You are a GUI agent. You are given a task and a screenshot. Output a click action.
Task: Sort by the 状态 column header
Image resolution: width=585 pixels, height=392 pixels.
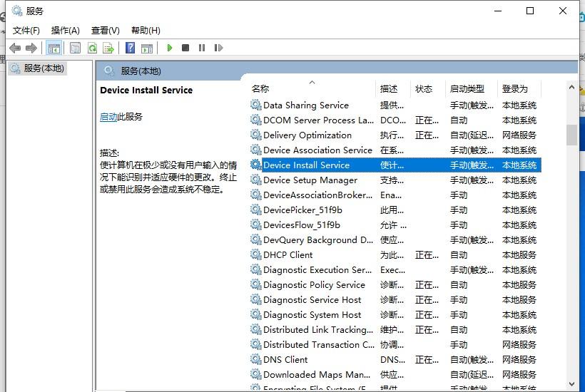point(428,88)
